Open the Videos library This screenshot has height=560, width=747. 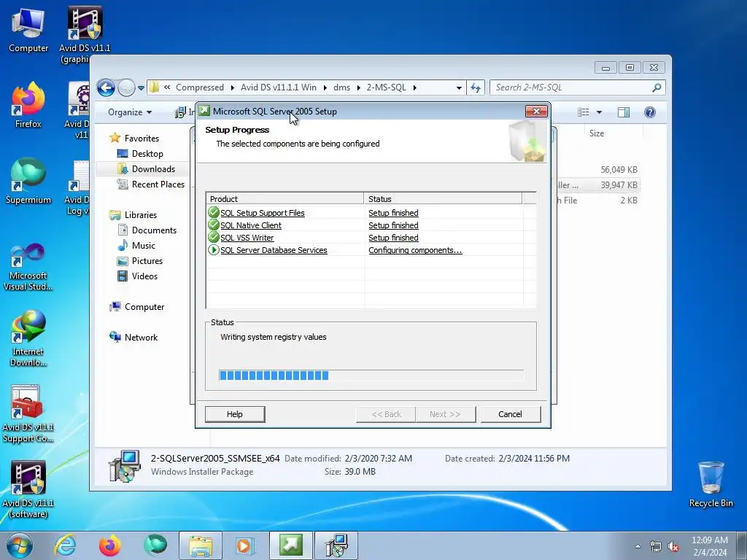(144, 276)
